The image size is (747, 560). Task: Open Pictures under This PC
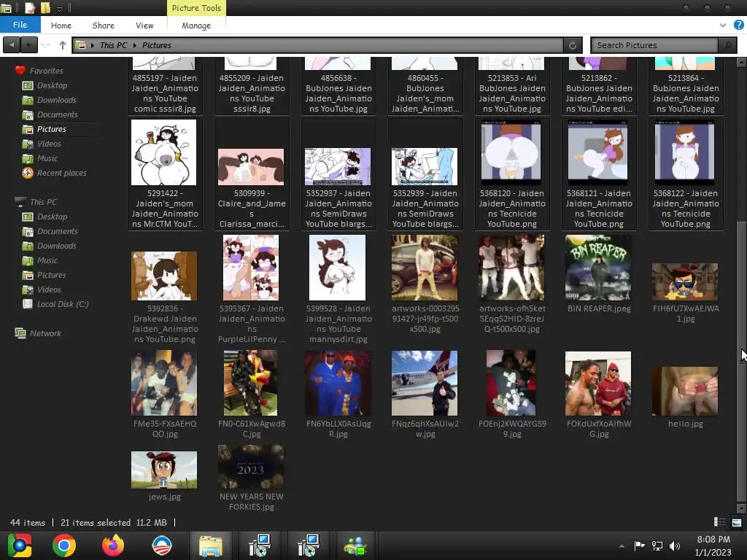click(52, 275)
